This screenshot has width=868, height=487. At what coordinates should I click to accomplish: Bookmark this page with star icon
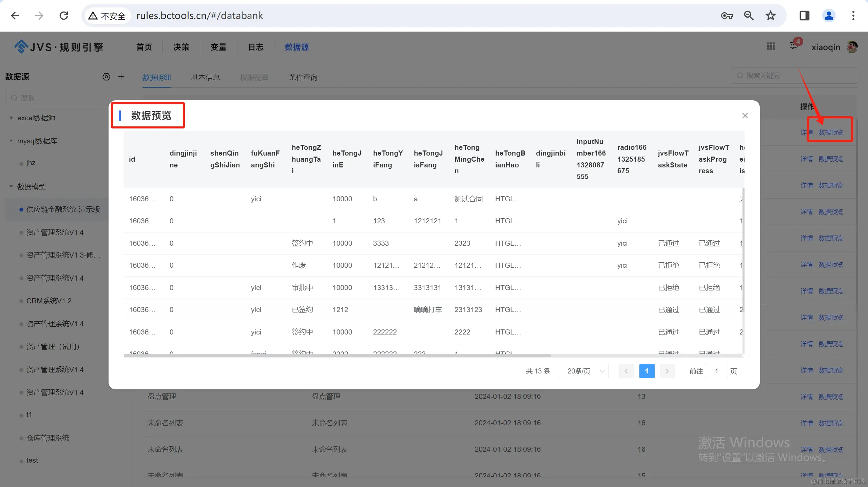tap(770, 16)
